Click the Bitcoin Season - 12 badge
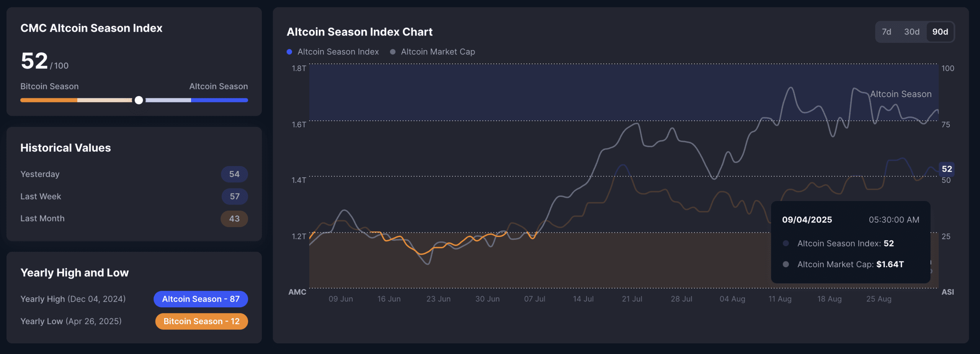Screen dimensions: 980x354 click(201, 321)
